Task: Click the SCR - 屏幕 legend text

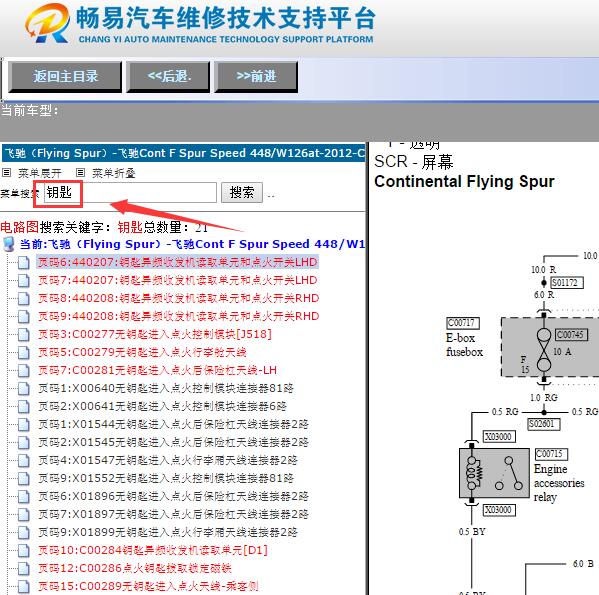Action: point(414,162)
